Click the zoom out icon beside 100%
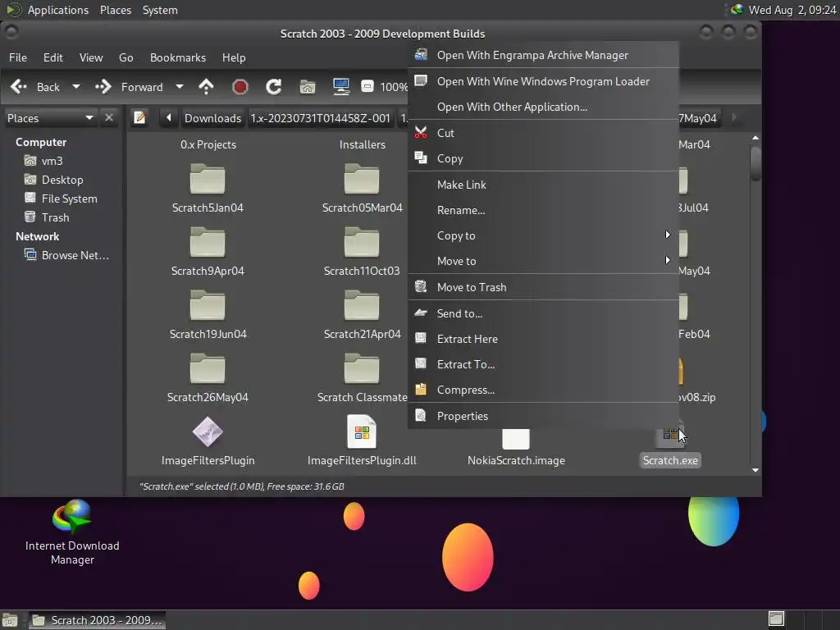The image size is (840, 630). point(367,87)
